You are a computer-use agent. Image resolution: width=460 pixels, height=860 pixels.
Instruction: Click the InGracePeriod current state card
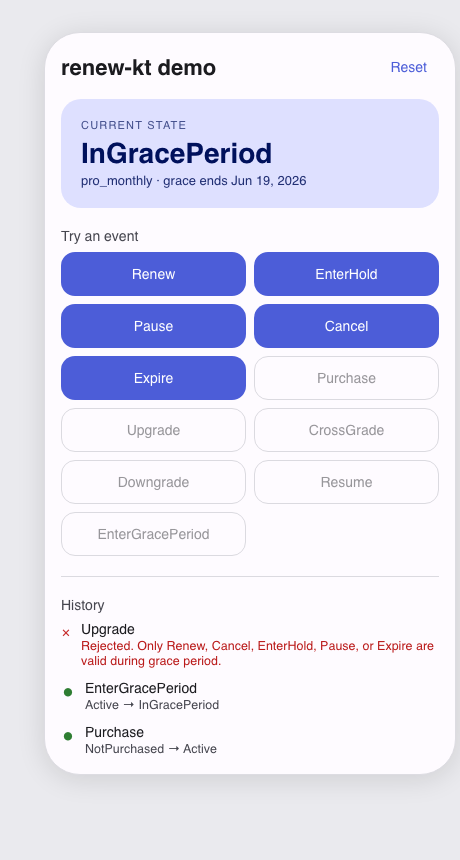click(250, 154)
